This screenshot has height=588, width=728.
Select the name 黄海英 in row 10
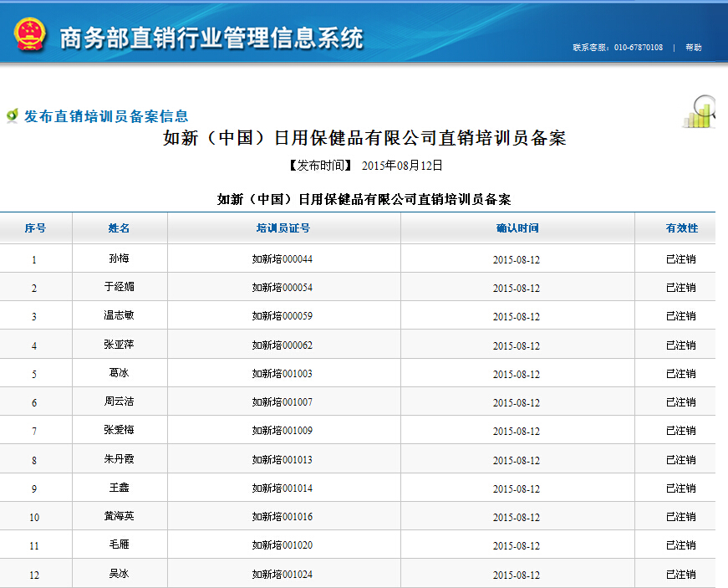(x=119, y=517)
